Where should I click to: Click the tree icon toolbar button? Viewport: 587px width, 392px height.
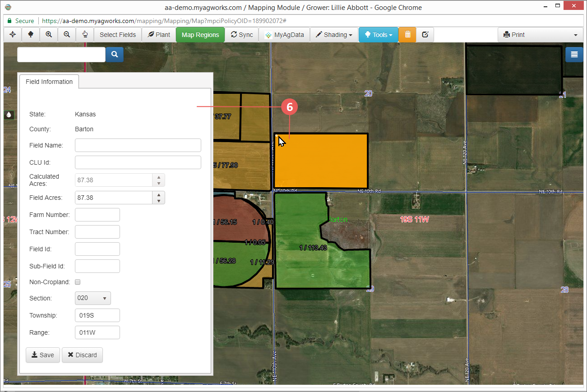pos(31,35)
